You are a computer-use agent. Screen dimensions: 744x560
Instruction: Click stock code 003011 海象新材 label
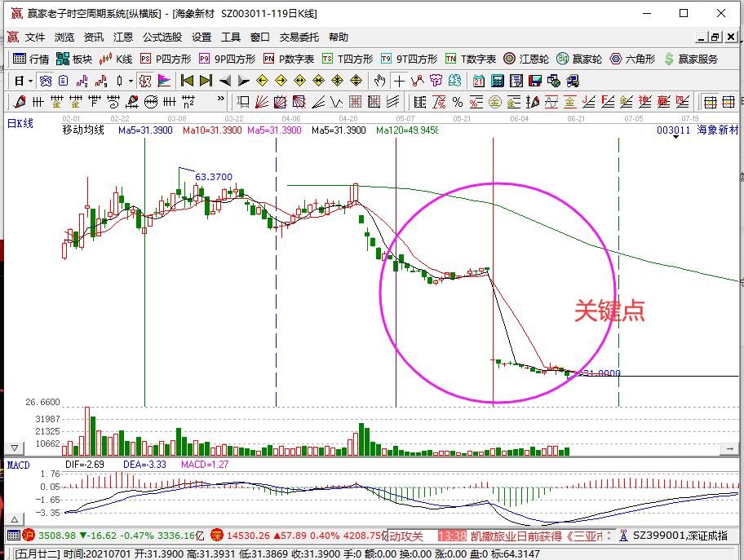pos(697,130)
